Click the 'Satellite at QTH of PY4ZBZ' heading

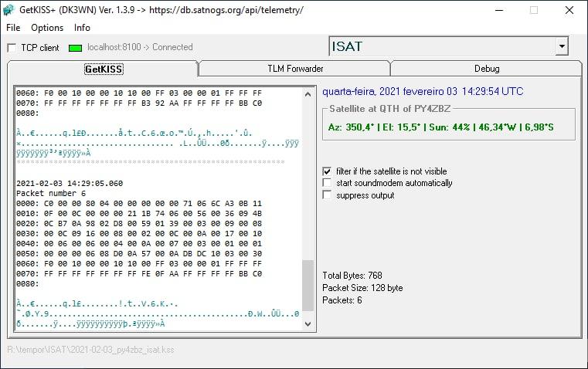tap(389, 109)
